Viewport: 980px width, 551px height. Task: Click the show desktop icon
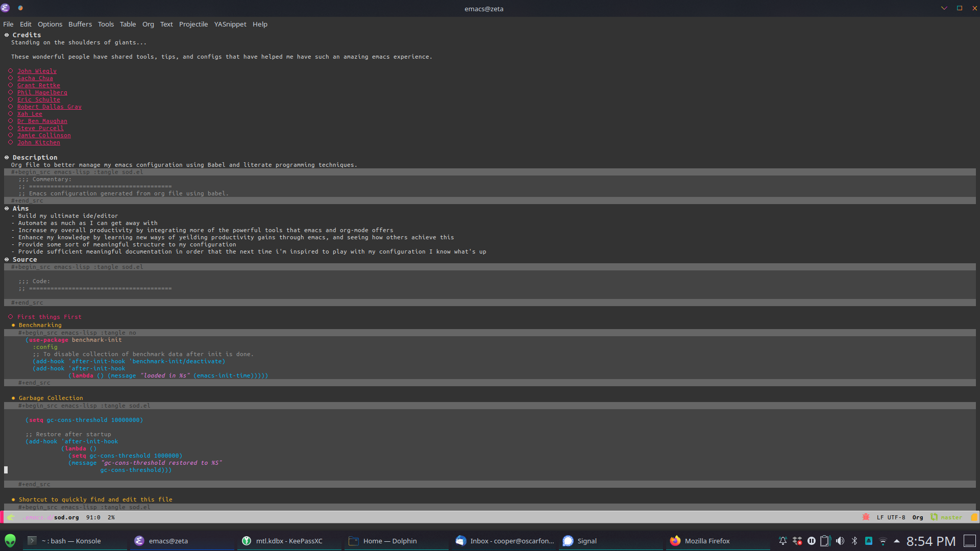969,541
